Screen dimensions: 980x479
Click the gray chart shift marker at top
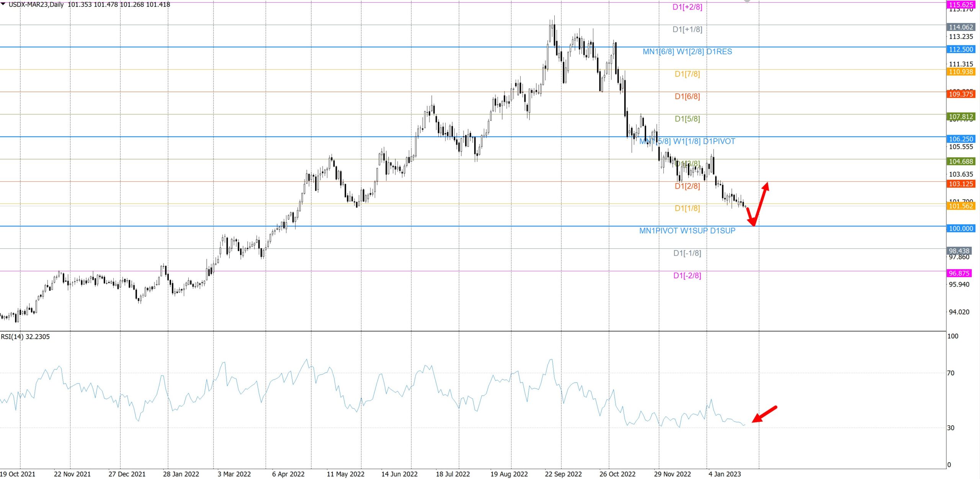(747, 2)
